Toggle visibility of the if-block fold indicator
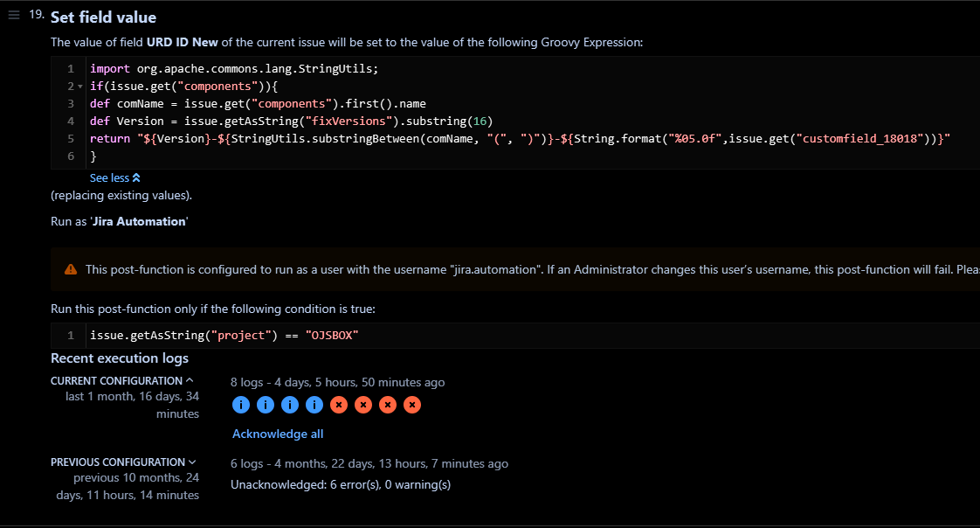 (79, 86)
